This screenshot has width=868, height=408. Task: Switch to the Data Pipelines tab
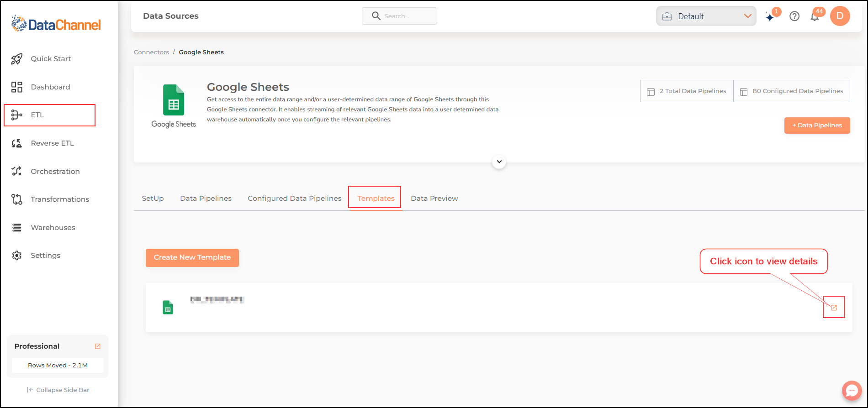click(206, 199)
